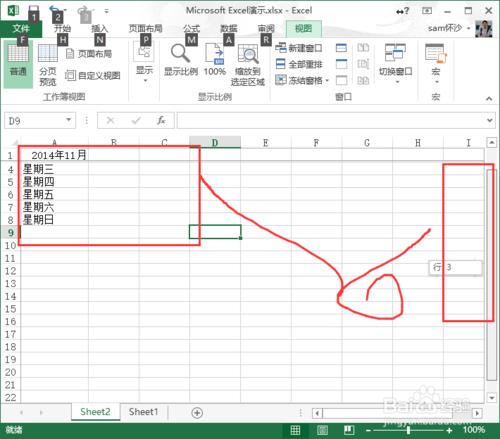This screenshot has width=500, height=439.
Task: Switch to Sheet2 tab
Action: pos(95,412)
